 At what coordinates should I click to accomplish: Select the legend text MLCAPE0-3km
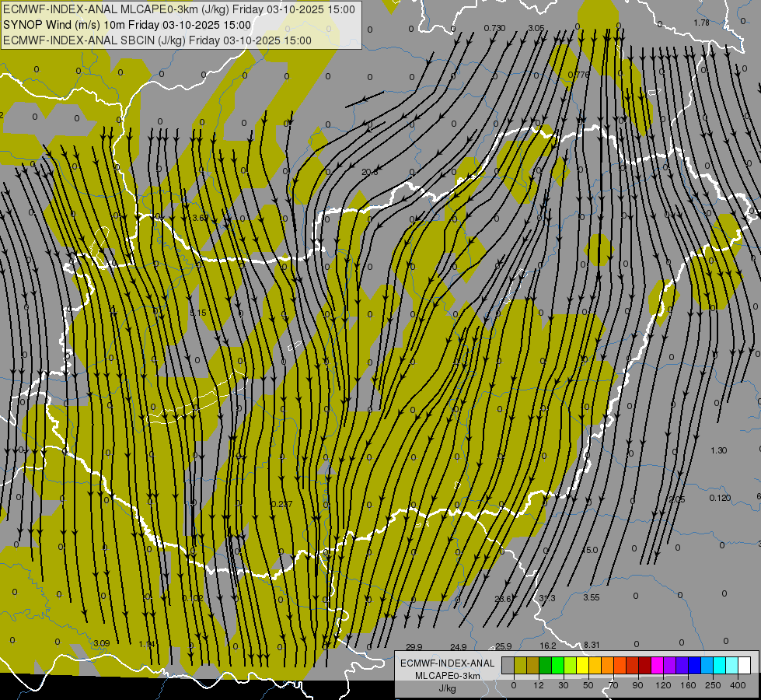tap(448, 676)
